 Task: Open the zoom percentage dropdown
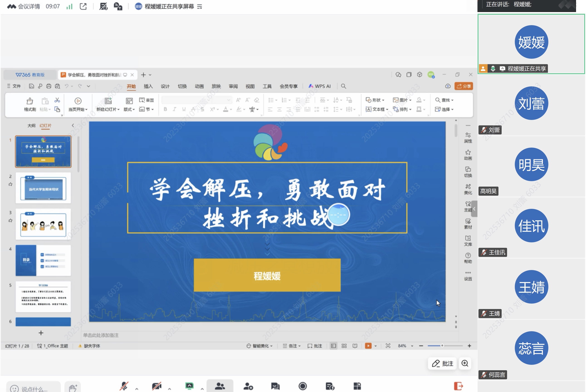pyautogui.click(x=412, y=346)
